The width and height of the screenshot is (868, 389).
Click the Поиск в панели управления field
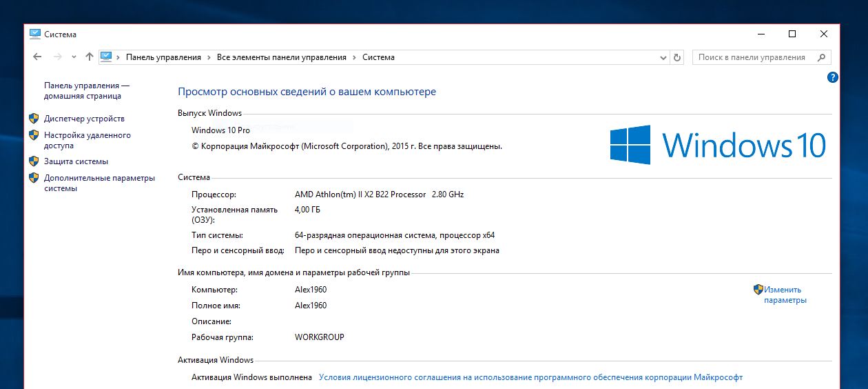click(x=752, y=58)
